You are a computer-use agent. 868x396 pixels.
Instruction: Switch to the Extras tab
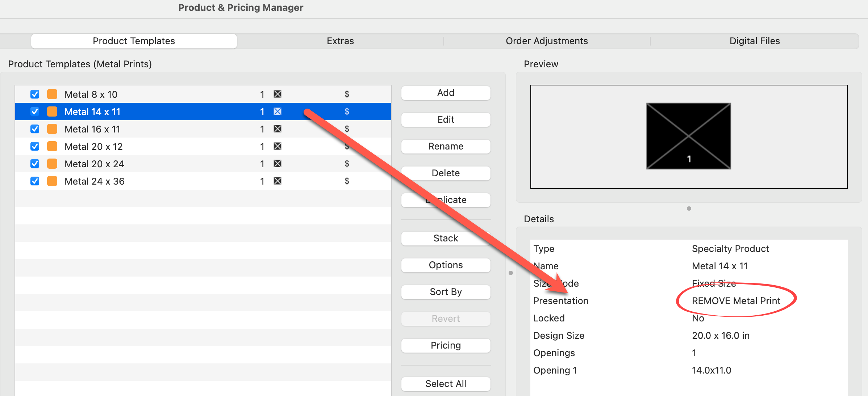[x=340, y=41]
